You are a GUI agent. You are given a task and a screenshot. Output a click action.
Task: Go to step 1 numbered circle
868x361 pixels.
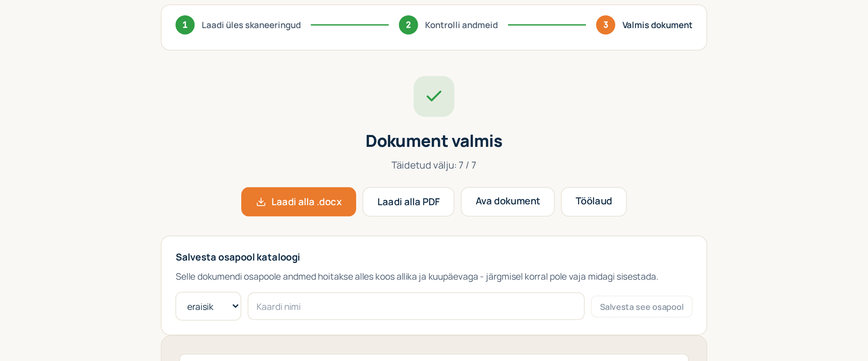tap(185, 25)
